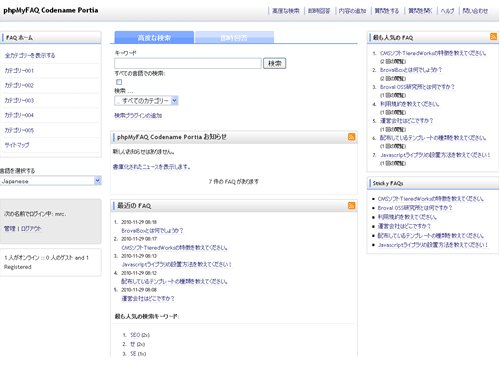Open template types question in popular FAQ list

coord(433,138)
